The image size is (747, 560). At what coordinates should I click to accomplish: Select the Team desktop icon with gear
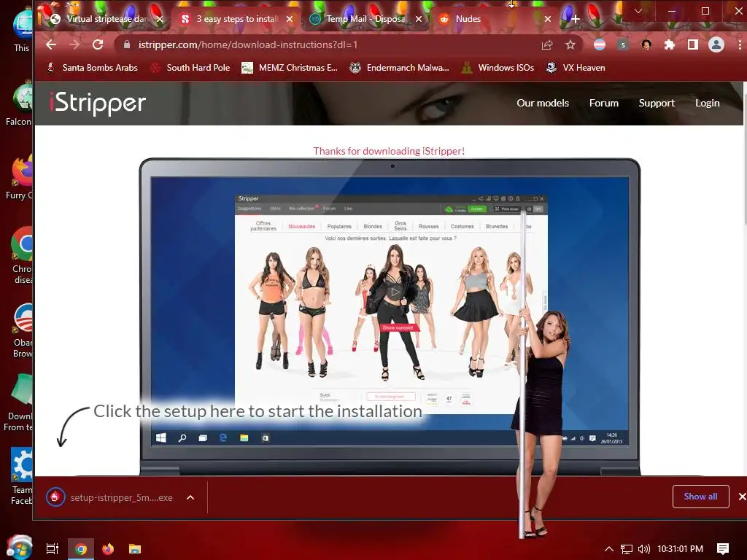(23, 476)
